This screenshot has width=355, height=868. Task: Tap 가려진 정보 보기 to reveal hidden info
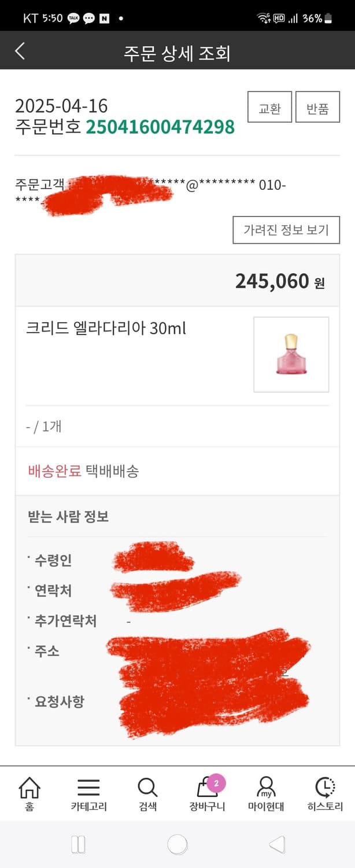[x=286, y=229]
